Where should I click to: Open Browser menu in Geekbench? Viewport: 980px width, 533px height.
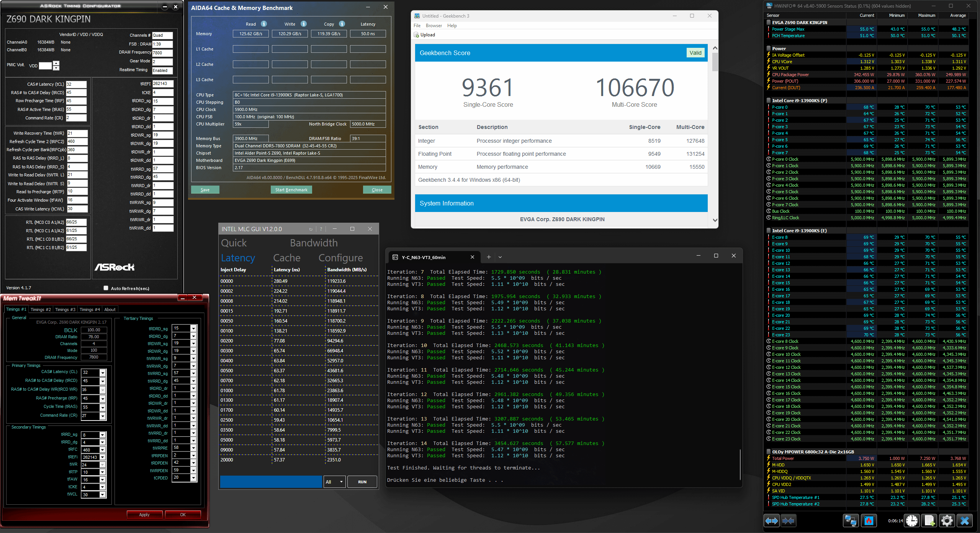(434, 26)
